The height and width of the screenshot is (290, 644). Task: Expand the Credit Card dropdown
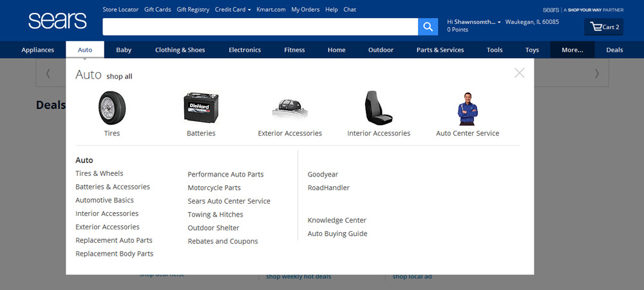pos(233,10)
